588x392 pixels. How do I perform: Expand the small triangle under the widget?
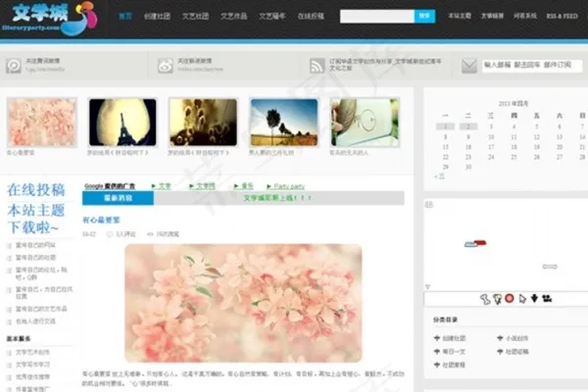click(428, 287)
